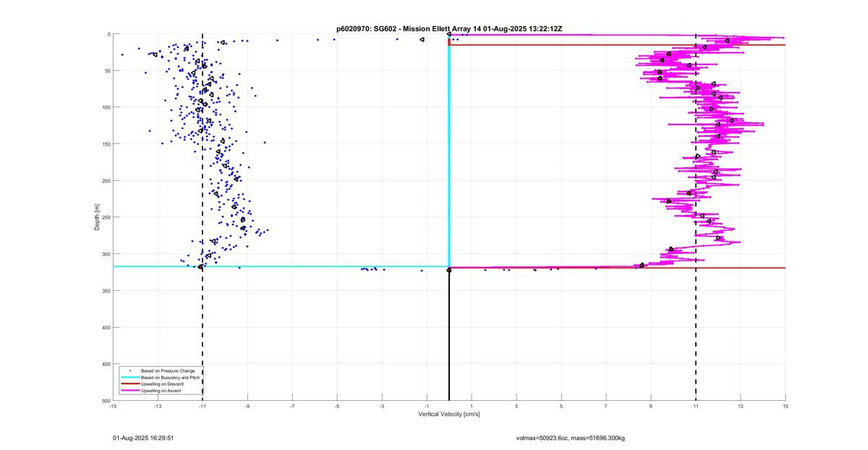The image size is (868, 450).
Task: Click the y-axis tick label '0'
Action: pyautogui.click(x=109, y=34)
